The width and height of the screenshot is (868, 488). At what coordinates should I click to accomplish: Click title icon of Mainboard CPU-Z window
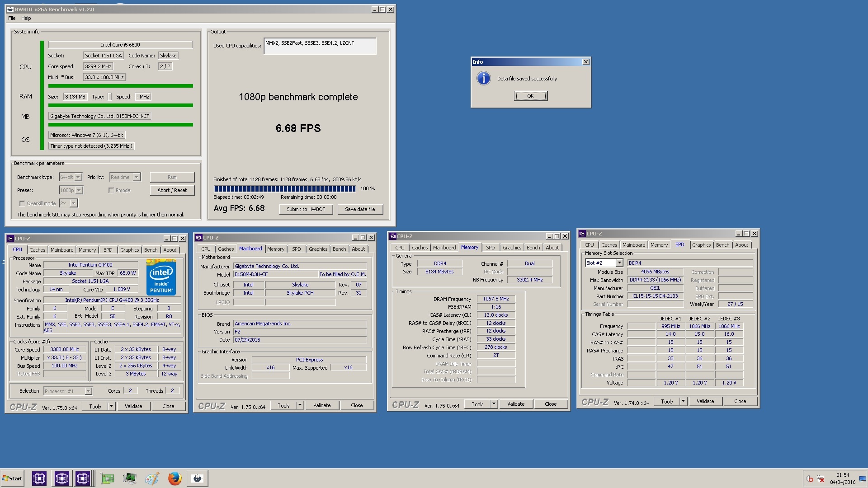pos(199,238)
